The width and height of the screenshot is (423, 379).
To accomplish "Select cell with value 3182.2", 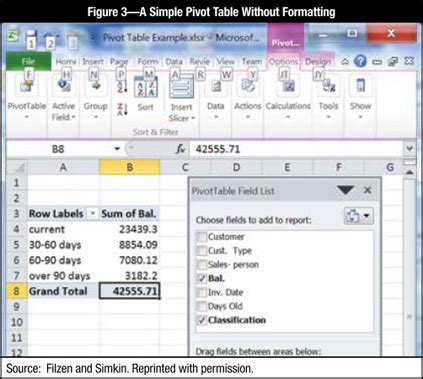I will pyautogui.click(x=130, y=276).
